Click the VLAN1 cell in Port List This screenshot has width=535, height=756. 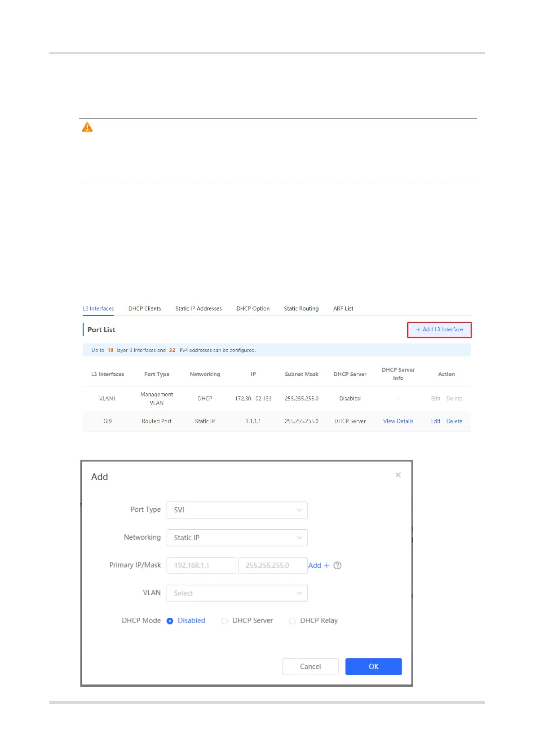pyautogui.click(x=107, y=399)
